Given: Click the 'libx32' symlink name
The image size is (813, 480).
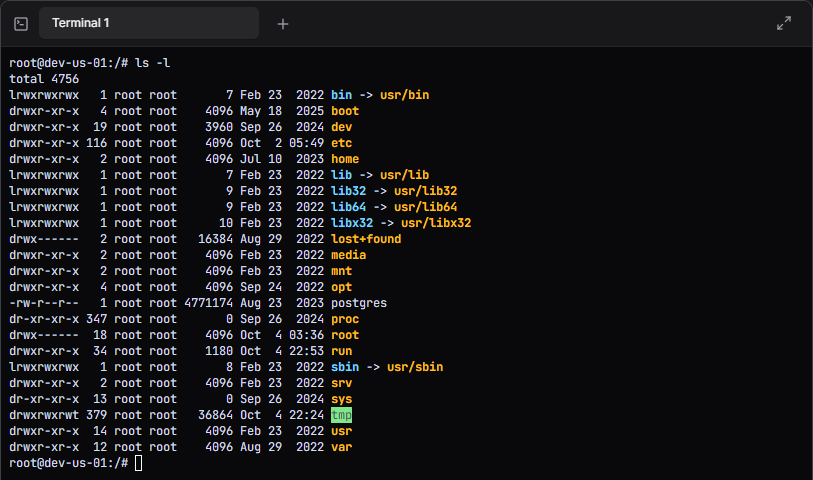Looking at the screenshot, I should tap(352, 223).
